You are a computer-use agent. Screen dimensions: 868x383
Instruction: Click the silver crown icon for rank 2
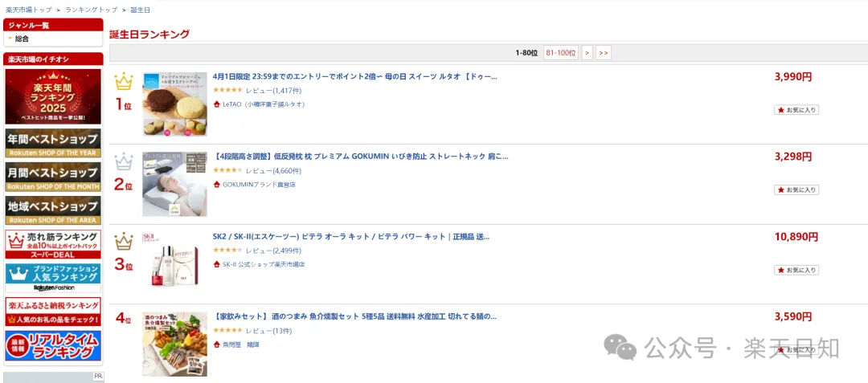pos(124,162)
